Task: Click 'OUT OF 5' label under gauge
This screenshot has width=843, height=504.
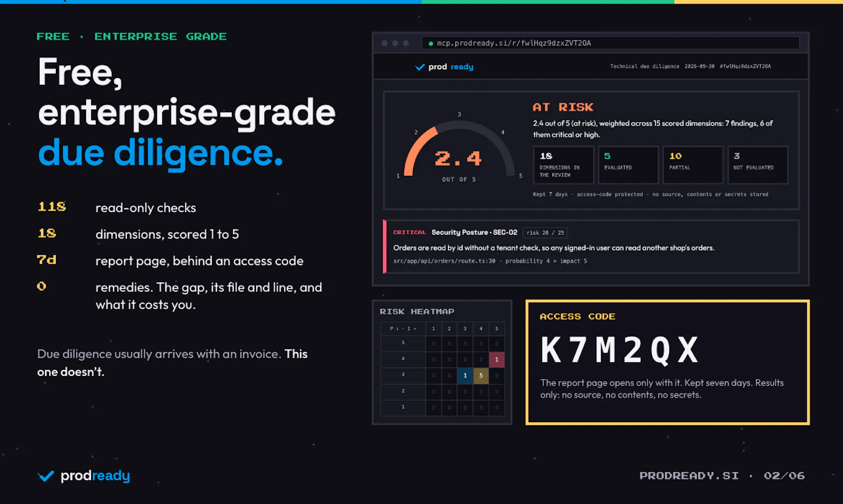Action: pos(459,180)
